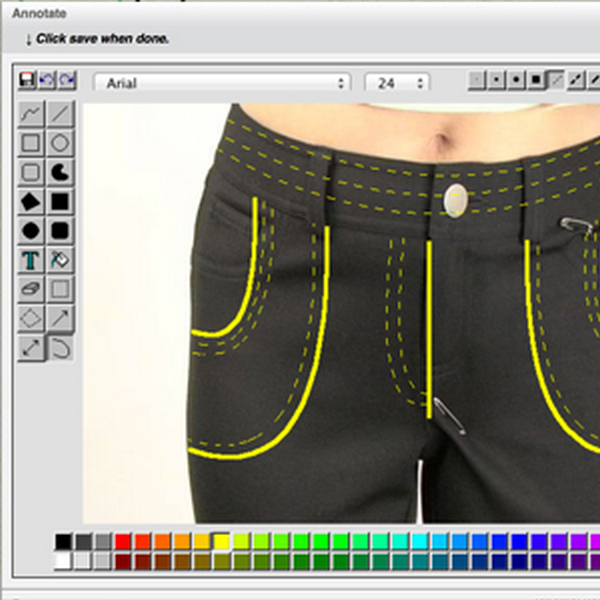This screenshot has height=600, width=600.
Task: Click the silver waist button in the canvas image
Action: click(455, 201)
